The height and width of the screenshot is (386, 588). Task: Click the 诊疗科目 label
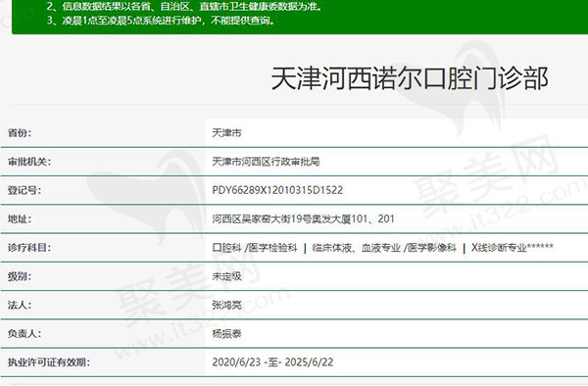[29, 248]
